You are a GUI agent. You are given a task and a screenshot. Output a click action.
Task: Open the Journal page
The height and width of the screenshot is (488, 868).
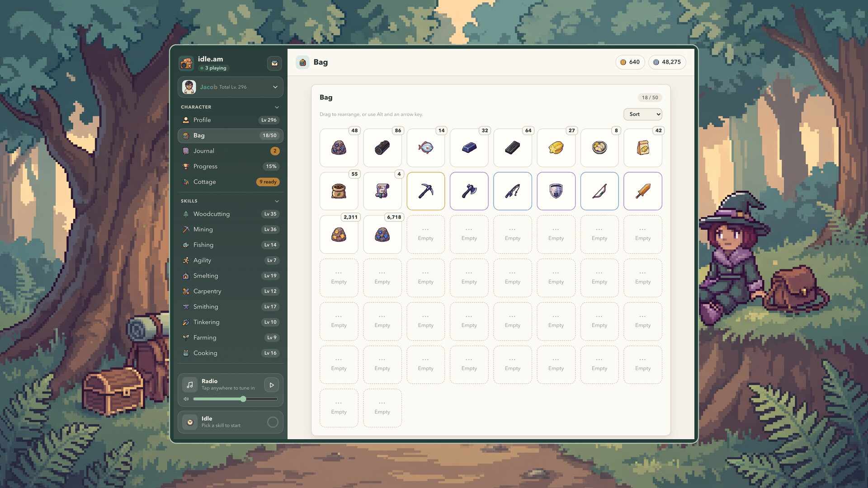tap(230, 151)
